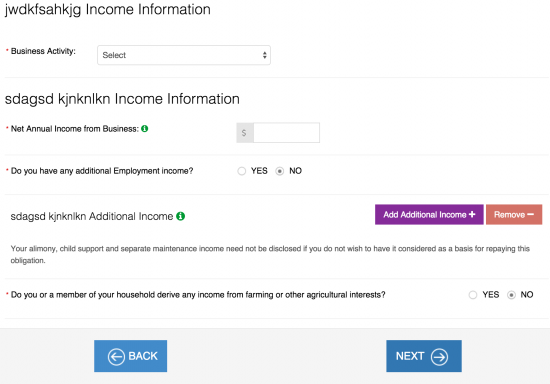This screenshot has height=384, width=550.
Task: Click "sdagsd kjnknlkn Income Information" heading
Action: point(122,99)
